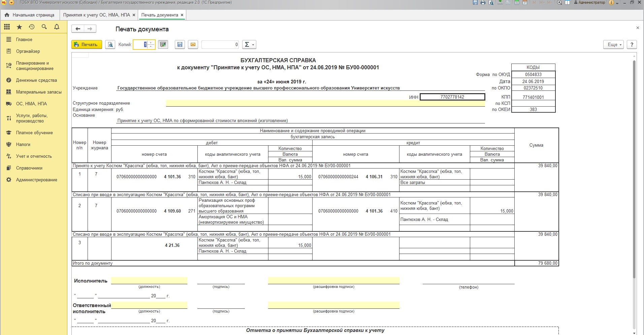Expand the main menu dropdown arrow beside logo

[11, 3]
